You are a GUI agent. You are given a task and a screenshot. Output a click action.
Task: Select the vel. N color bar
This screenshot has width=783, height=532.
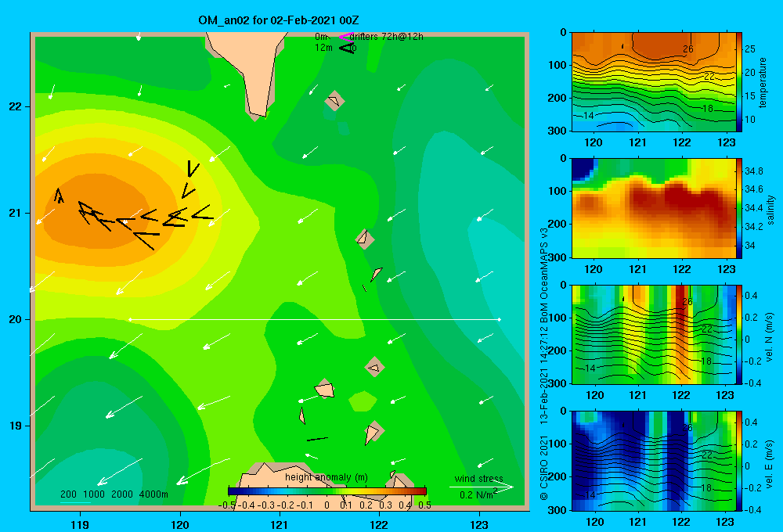(x=739, y=334)
